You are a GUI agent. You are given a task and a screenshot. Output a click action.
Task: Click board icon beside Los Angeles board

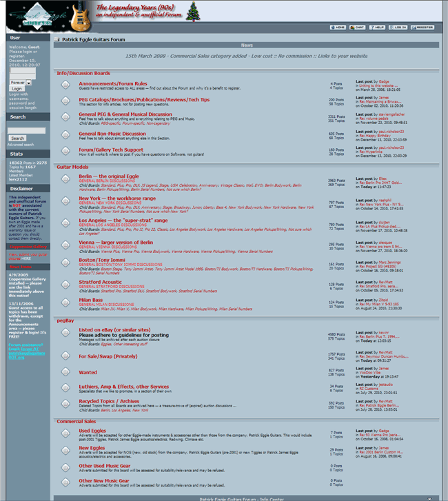click(x=65, y=223)
